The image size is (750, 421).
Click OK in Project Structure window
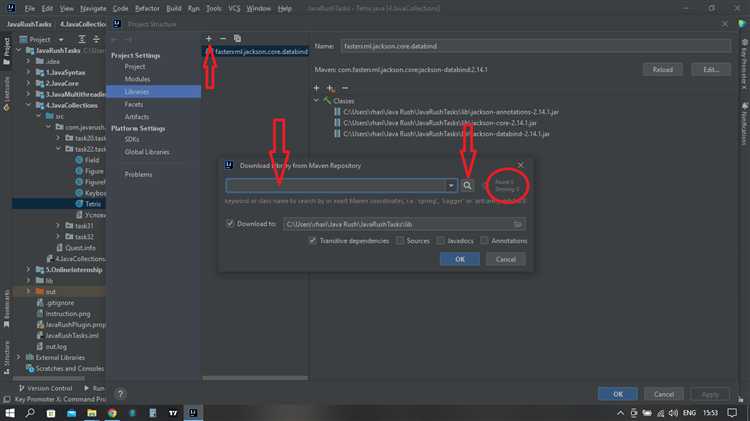coord(618,394)
